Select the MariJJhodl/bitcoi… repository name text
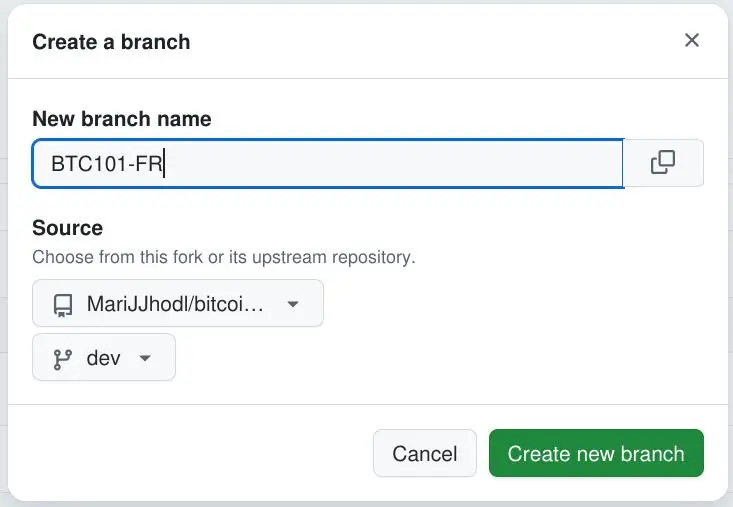The width and height of the screenshot is (733, 507). [175, 304]
